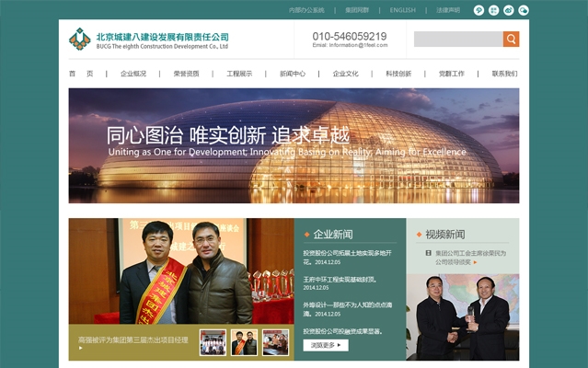Open the handshake video news photo
This screenshot has height=368, width=588.
point(463,317)
